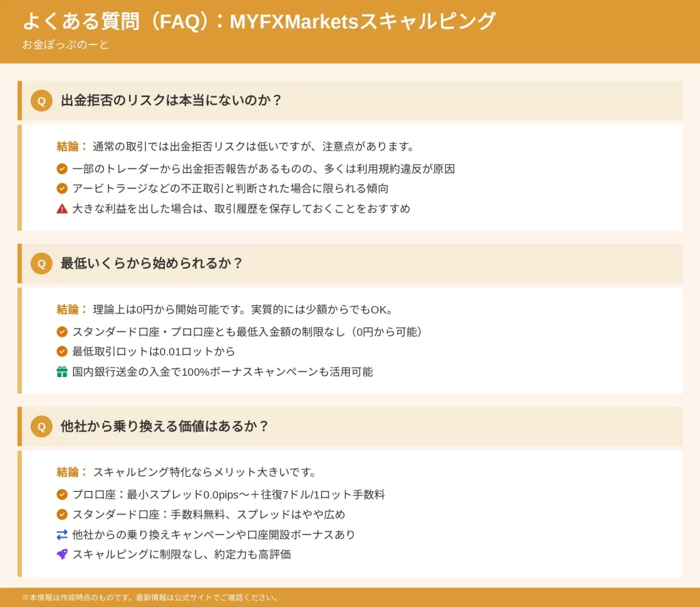Click the checkmark icon beside スタンダード口座：手数料無料
The width and height of the screenshot is (700, 608).
pyautogui.click(x=62, y=514)
